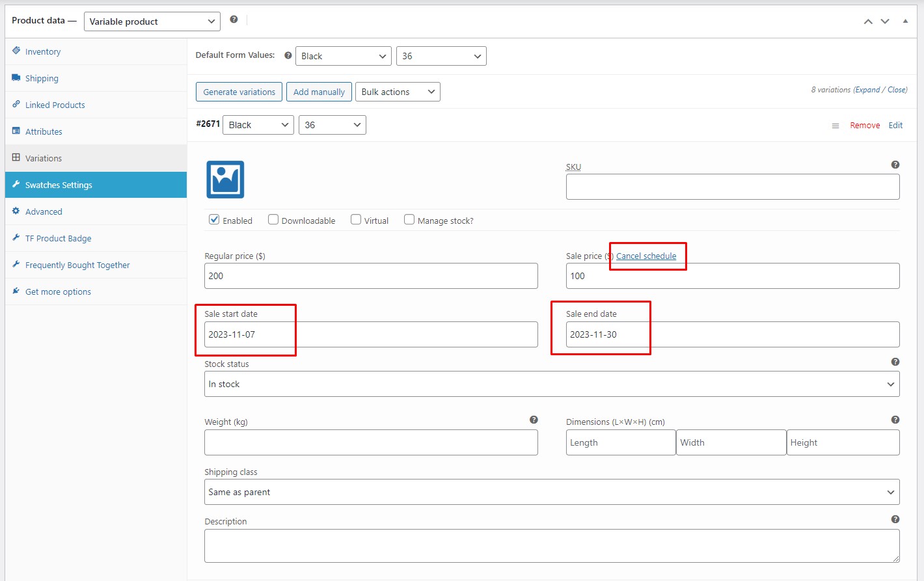Viewport: 924px width, 581px height.
Task: Click the Frequently Bought Together wrench icon
Action: pyautogui.click(x=16, y=264)
